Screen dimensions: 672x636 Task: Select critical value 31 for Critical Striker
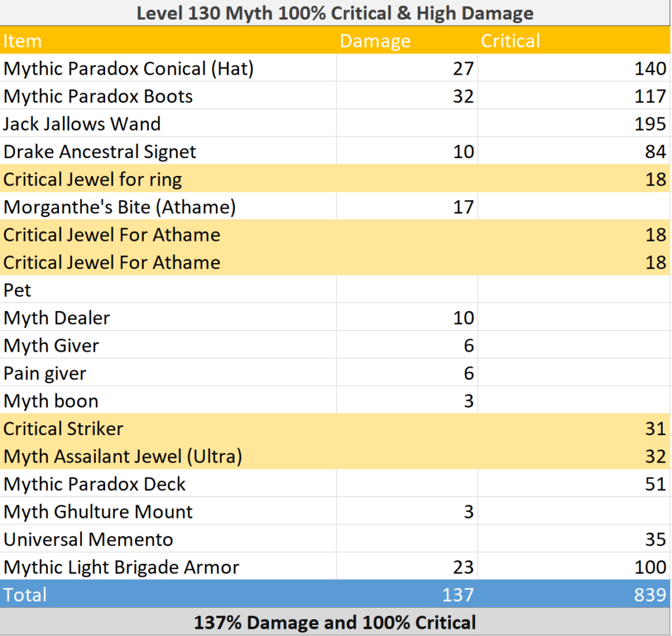click(574, 428)
